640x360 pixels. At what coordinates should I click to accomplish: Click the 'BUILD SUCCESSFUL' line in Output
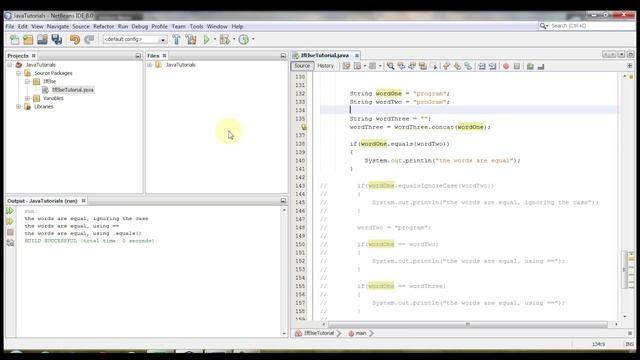(x=89, y=241)
